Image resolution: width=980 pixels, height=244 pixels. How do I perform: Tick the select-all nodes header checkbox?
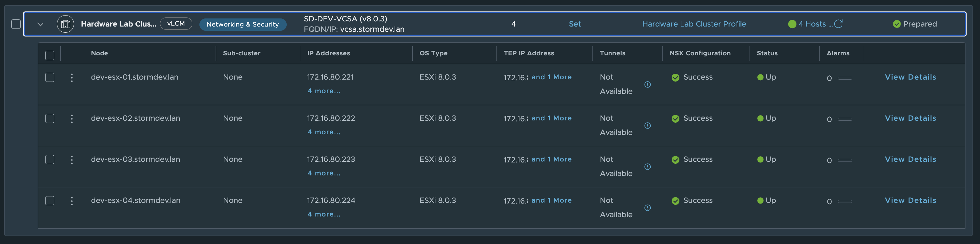pos(50,55)
